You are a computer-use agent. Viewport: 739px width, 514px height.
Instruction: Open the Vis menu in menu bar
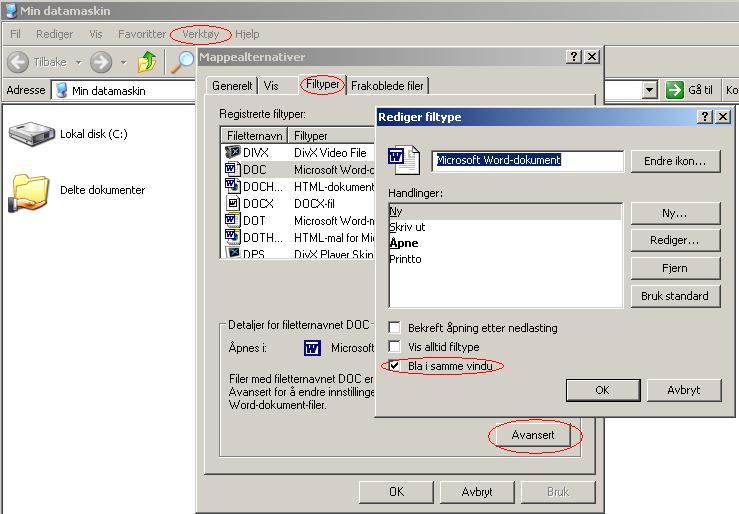tap(96, 34)
